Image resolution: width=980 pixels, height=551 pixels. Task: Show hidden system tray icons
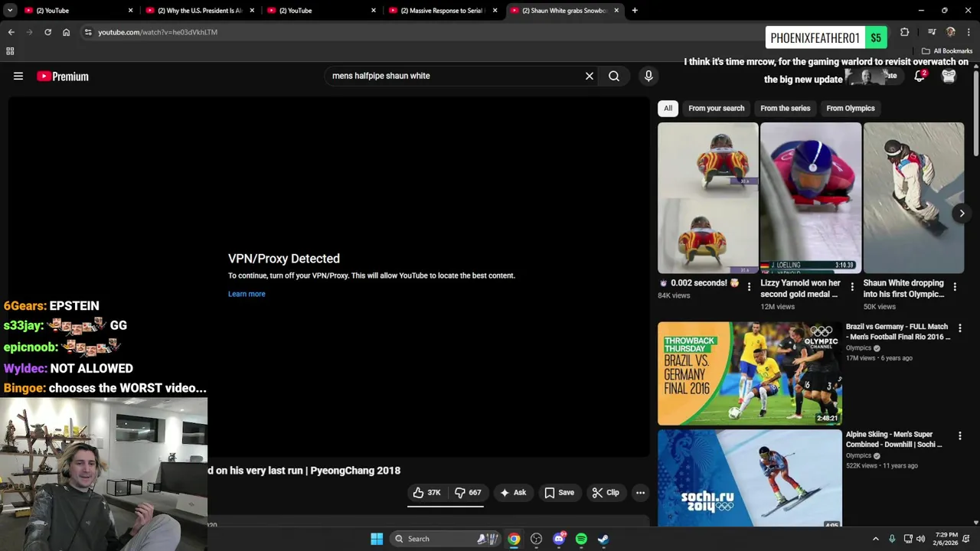876,539
